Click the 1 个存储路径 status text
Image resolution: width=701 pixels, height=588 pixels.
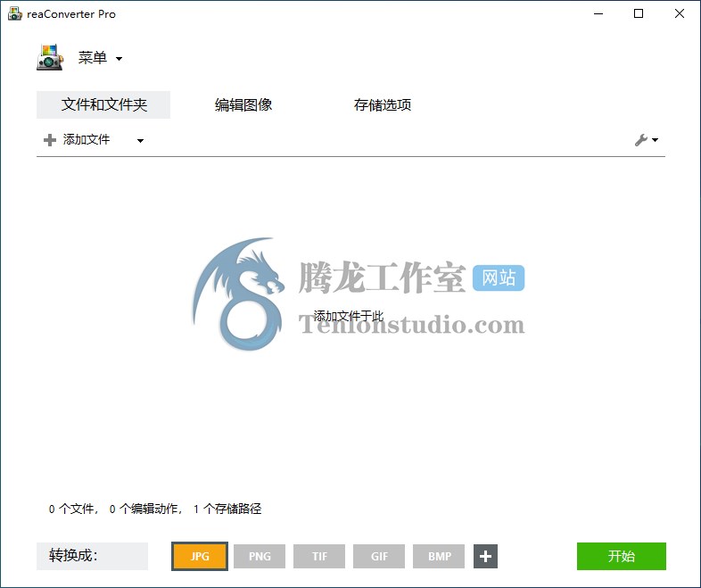(227, 509)
